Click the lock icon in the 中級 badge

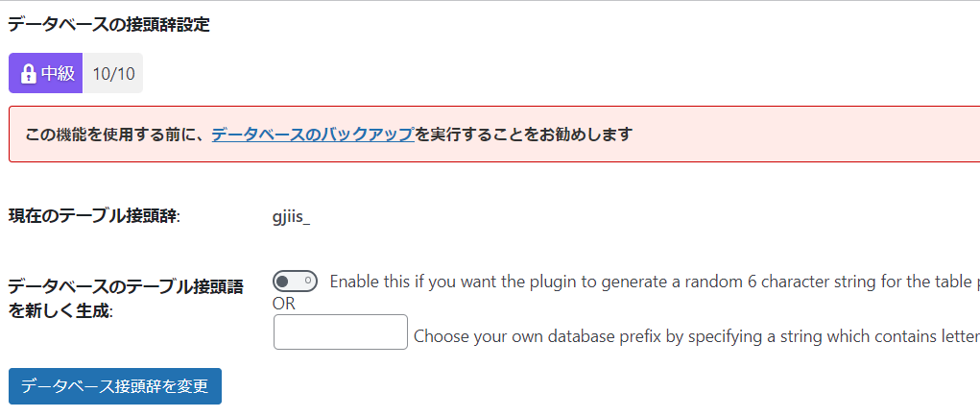(28, 74)
